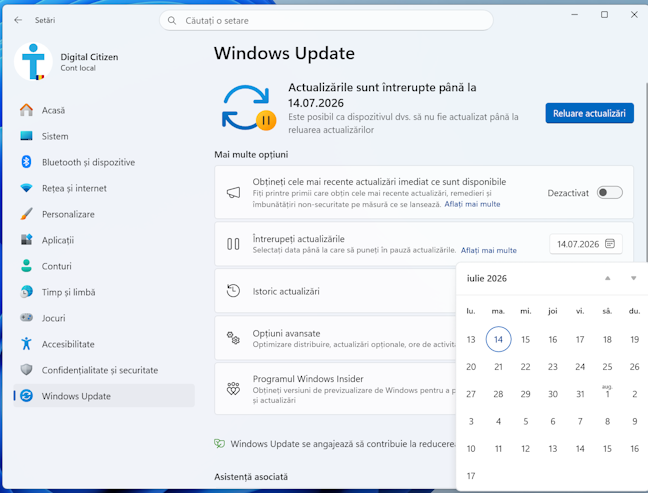Click the back arrow next to Setări
648x493 pixels.
(18, 20)
